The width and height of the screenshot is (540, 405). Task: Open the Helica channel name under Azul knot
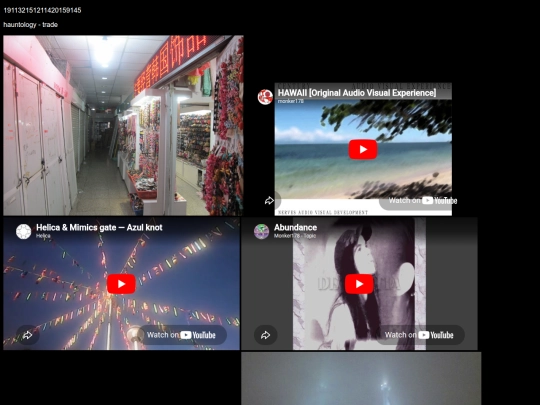coord(43,236)
